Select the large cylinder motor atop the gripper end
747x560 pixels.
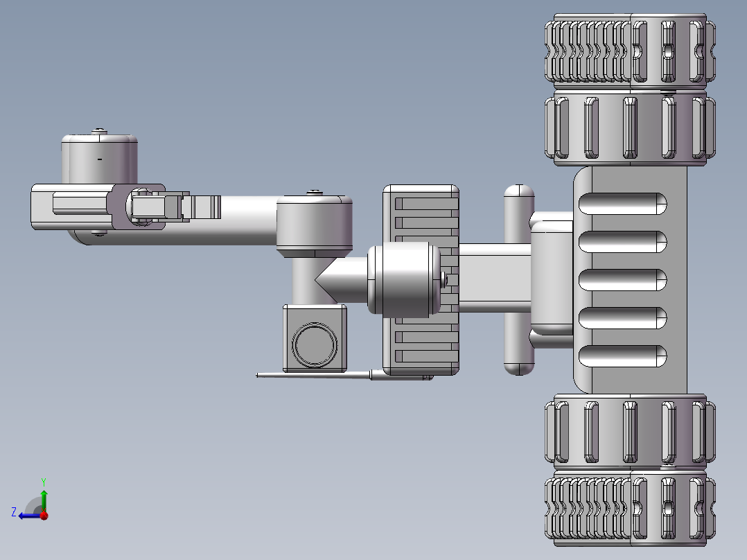tap(100, 159)
